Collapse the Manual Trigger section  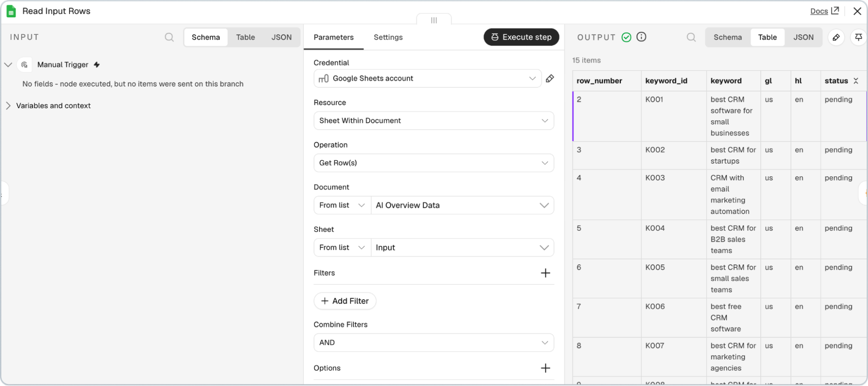8,65
